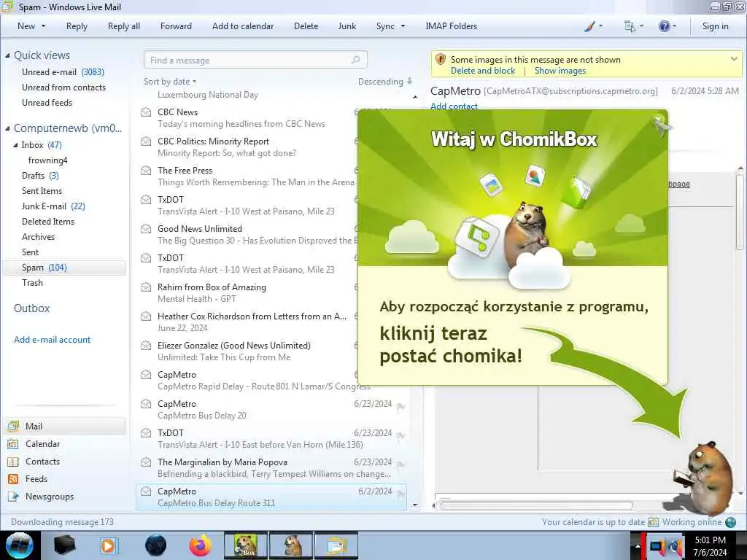Click Add to calendar
This screenshot has height=560, width=747.
click(243, 26)
